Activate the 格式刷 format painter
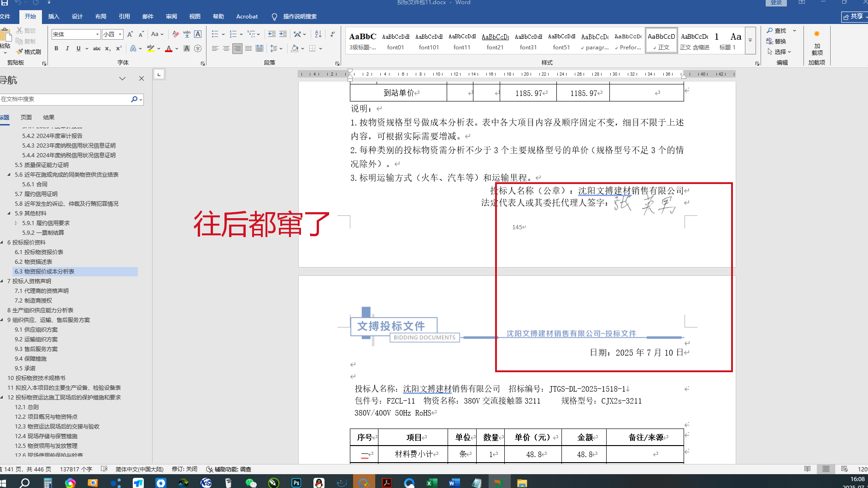Screen dimensions: 868x488 pyautogui.click(x=29, y=52)
